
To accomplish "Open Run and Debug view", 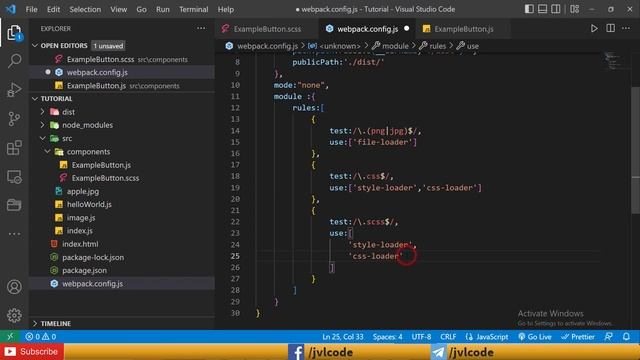I will 14,90.
